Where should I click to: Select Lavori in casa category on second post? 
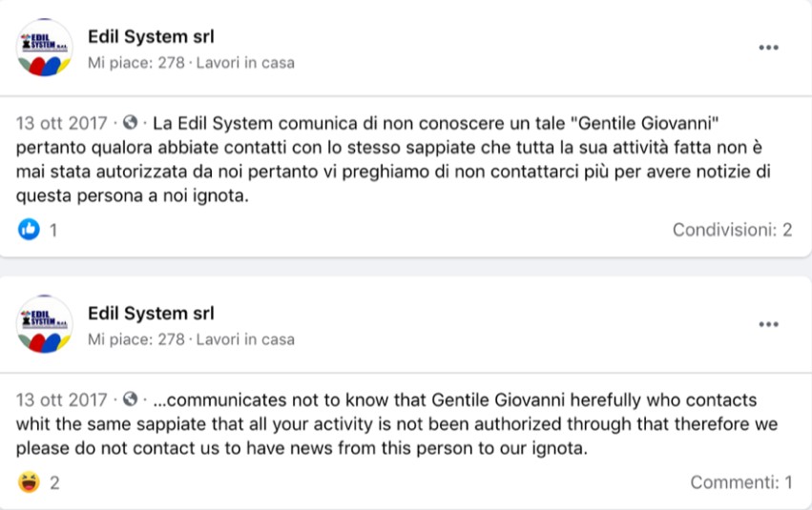(245, 339)
